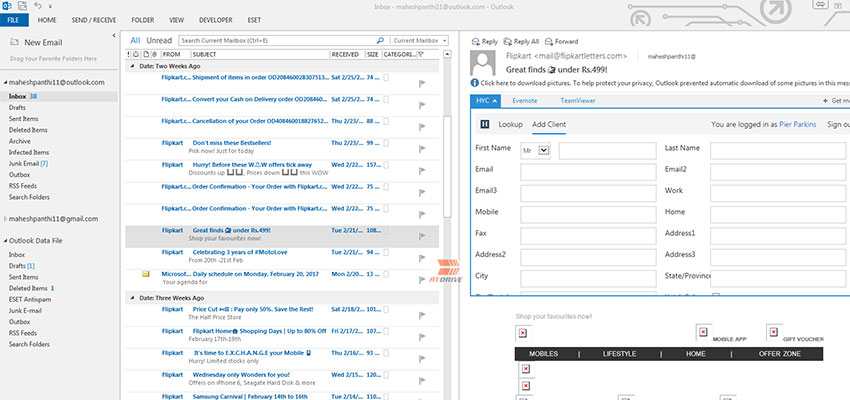This screenshot has height=400, width=850.
Task: Collapse the HYC add-in tab chevron
Action: pos(495,101)
